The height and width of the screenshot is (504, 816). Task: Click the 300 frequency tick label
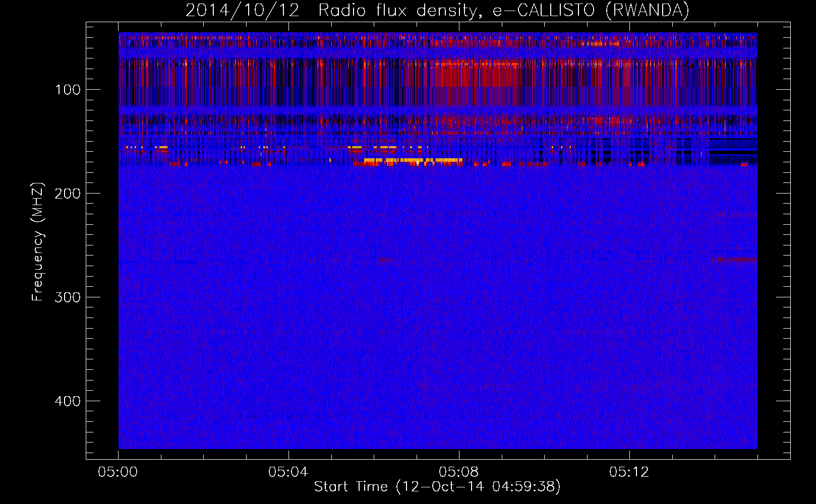[x=68, y=297]
